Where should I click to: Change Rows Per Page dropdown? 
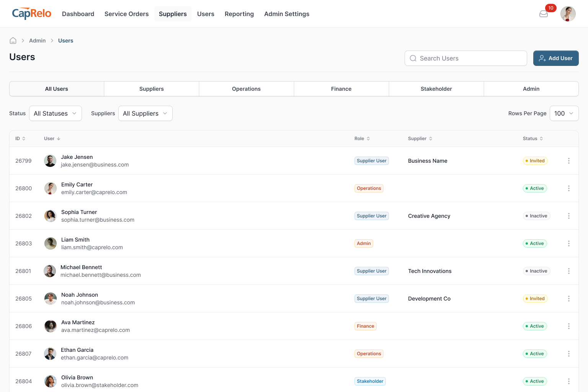564,113
